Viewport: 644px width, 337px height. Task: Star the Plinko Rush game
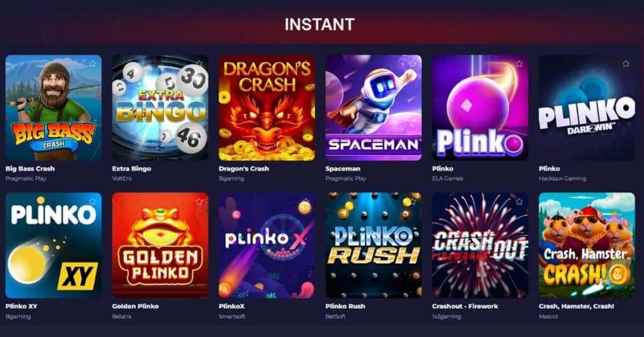point(413,202)
